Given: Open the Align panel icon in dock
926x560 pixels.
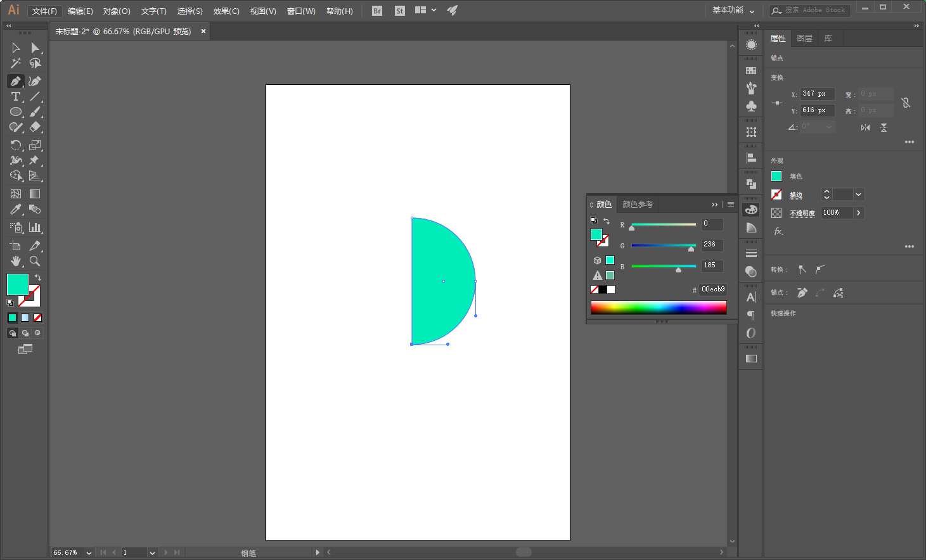Looking at the screenshot, I should tap(751, 158).
